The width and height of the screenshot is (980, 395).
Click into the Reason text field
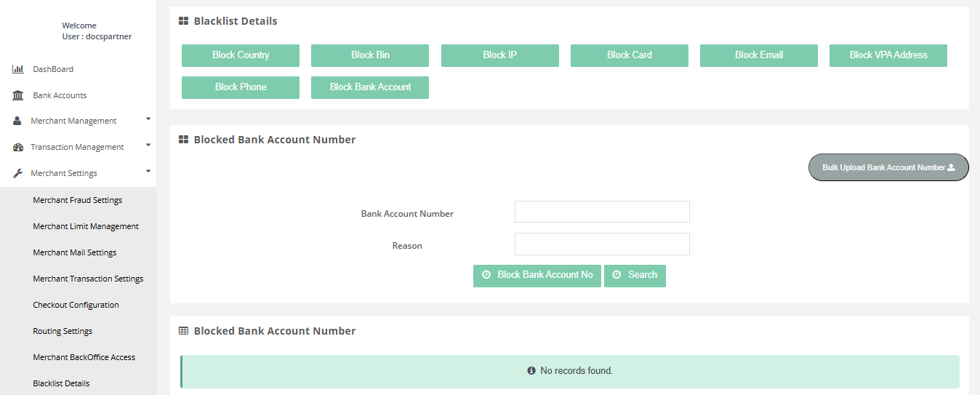[602, 244]
